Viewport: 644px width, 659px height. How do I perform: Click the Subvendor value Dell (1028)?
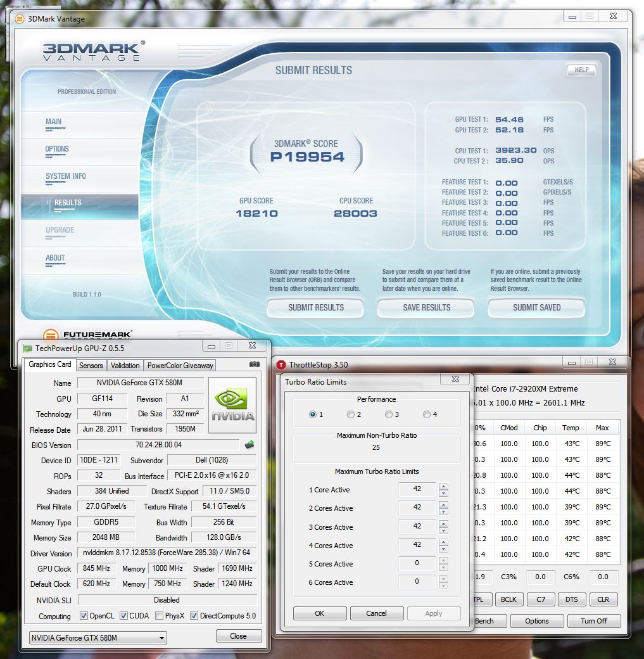[212, 460]
